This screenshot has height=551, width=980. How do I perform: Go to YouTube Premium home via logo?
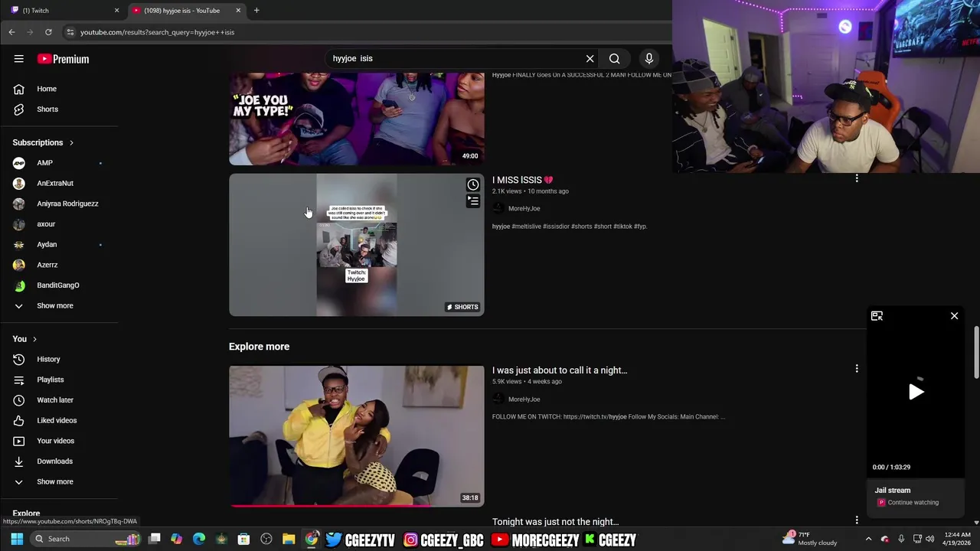pyautogui.click(x=63, y=59)
